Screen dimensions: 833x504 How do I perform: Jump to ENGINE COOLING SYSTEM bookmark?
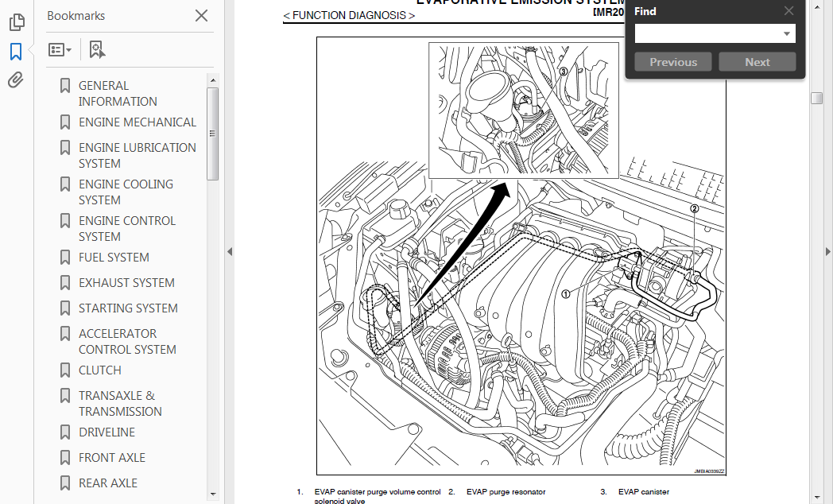(x=126, y=192)
